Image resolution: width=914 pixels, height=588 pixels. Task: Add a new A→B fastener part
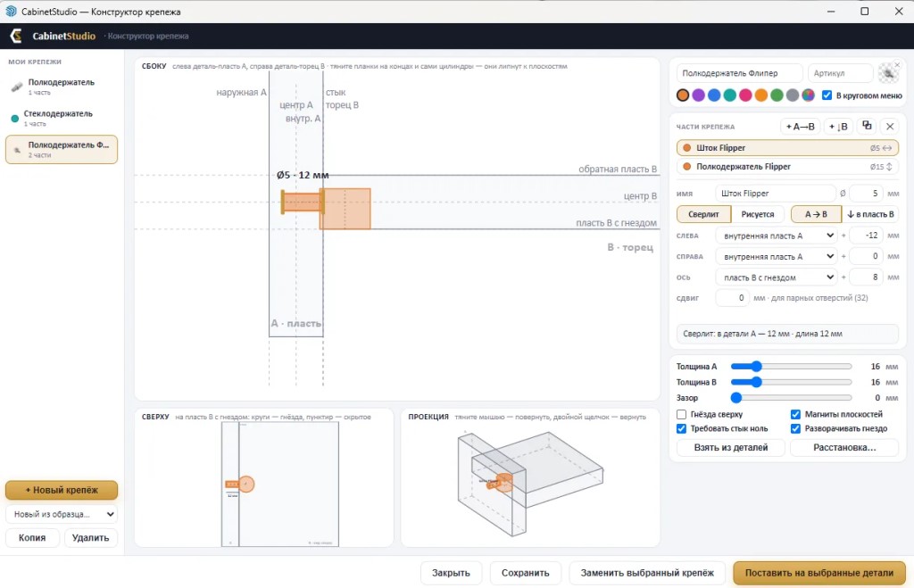800,126
